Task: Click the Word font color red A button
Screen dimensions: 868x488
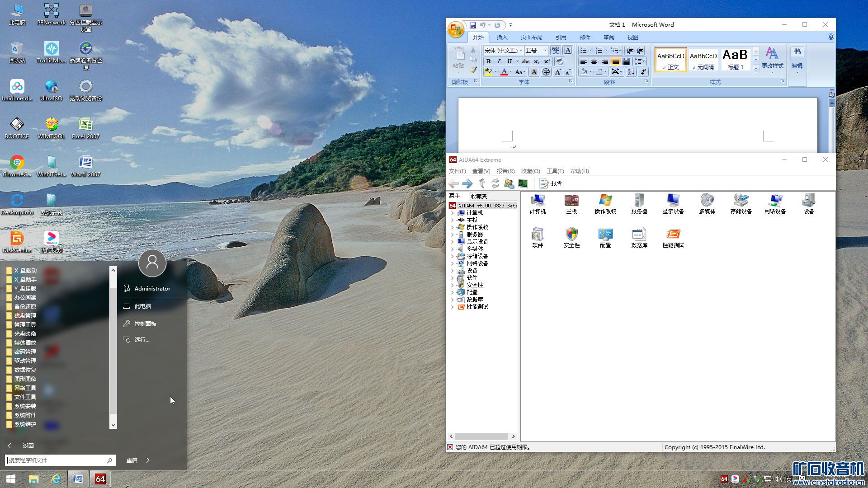Action: coord(504,72)
